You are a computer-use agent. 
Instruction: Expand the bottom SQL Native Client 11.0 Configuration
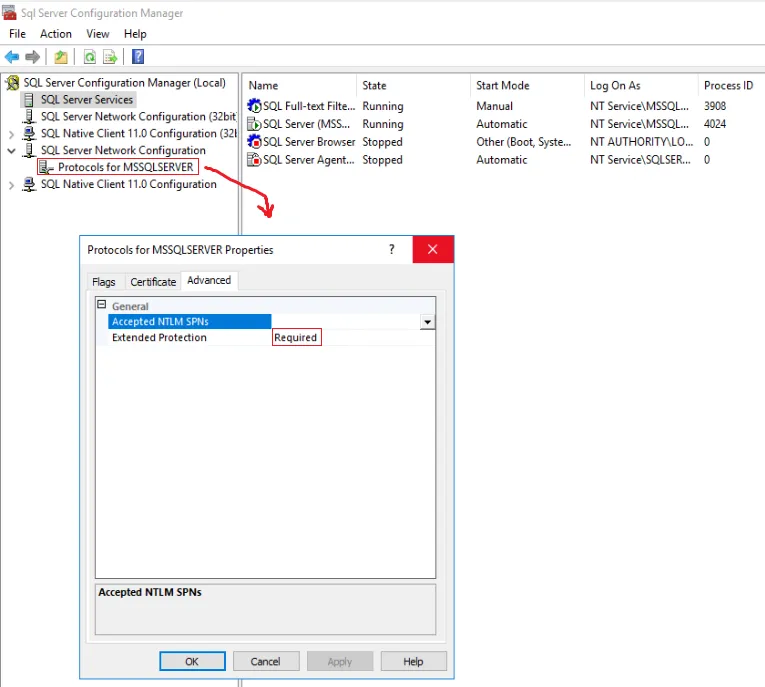click(11, 185)
